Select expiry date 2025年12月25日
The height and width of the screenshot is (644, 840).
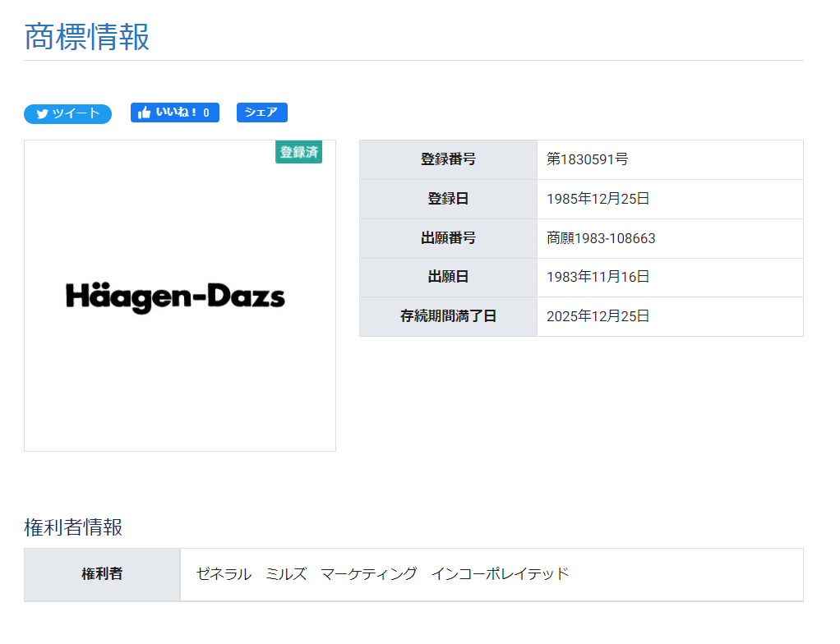(x=598, y=316)
